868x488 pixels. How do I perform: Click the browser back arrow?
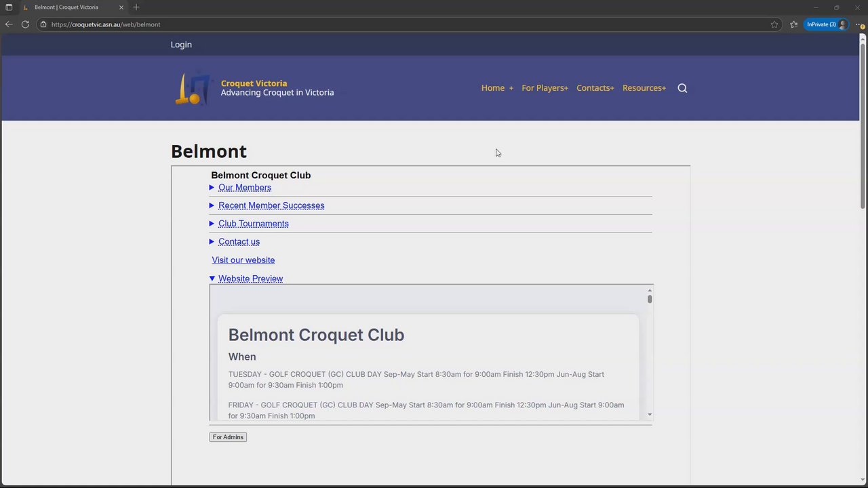(x=9, y=24)
